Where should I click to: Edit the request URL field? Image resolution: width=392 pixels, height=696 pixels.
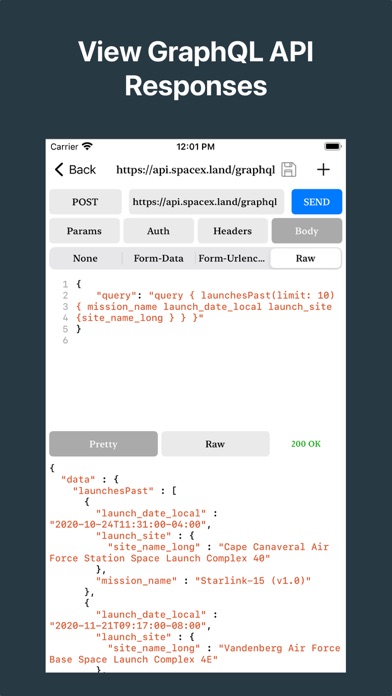[x=206, y=202]
